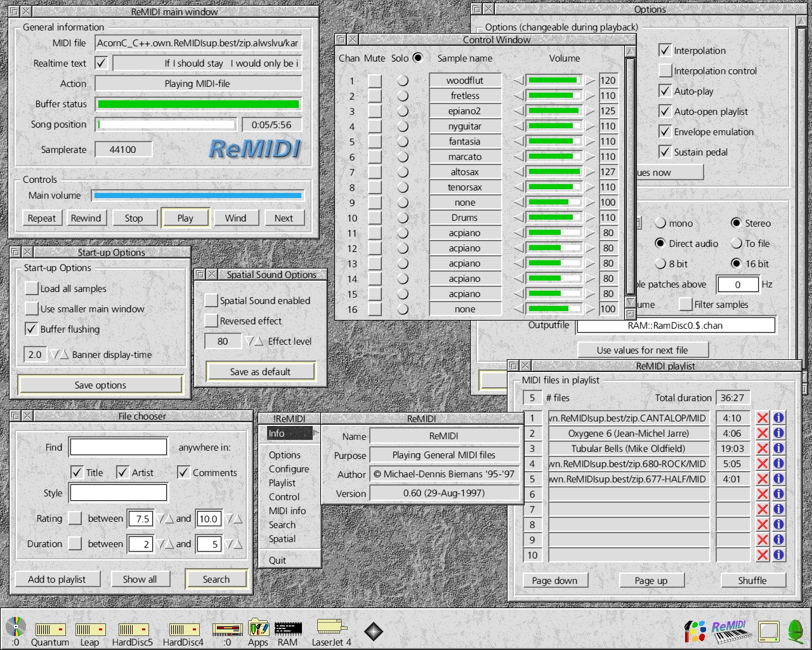The image size is (812, 650).
Task: Open the palette utility icon on the iconbar
Action: click(x=695, y=631)
